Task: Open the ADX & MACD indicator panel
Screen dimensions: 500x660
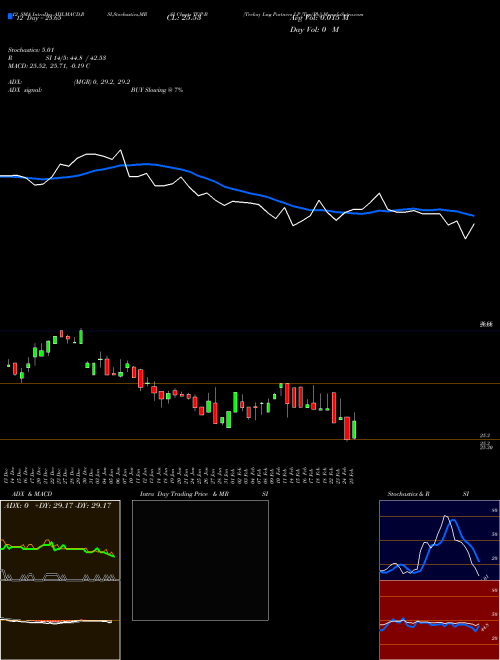Action: click(60, 580)
